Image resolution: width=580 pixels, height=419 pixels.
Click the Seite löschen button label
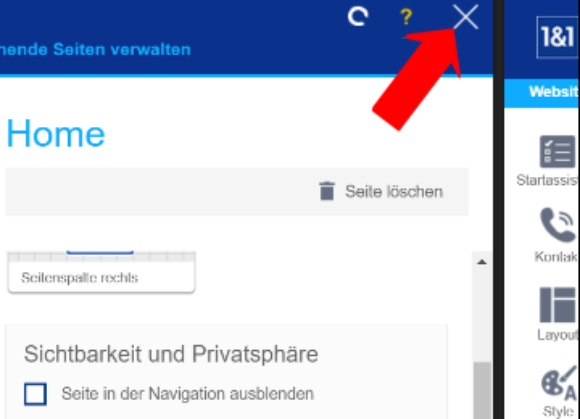394,192
